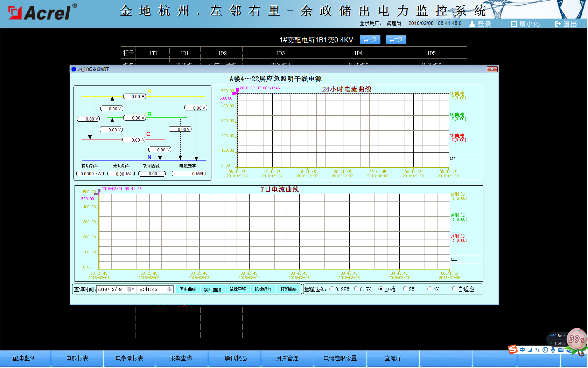Image resolution: width=588 pixels, height=368 pixels.
Task: Expand the All legend in 24-hour chart
Action: tap(453, 159)
